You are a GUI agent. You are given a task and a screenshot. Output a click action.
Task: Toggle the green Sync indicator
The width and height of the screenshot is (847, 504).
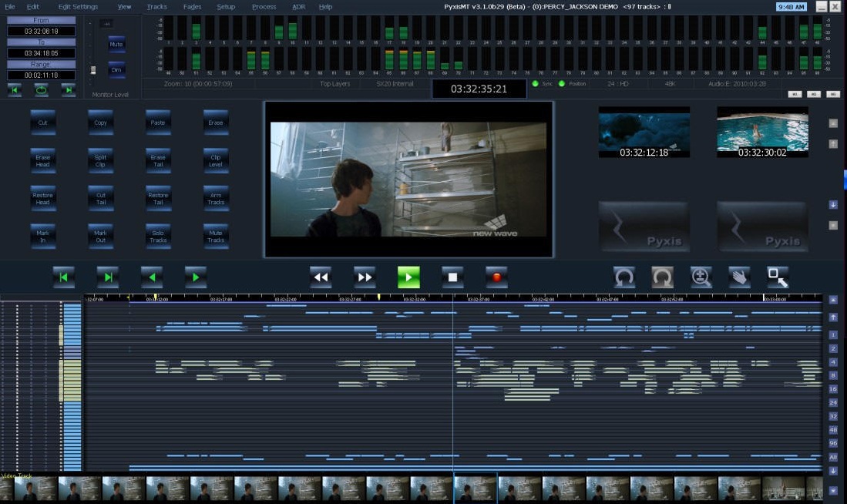[x=536, y=84]
